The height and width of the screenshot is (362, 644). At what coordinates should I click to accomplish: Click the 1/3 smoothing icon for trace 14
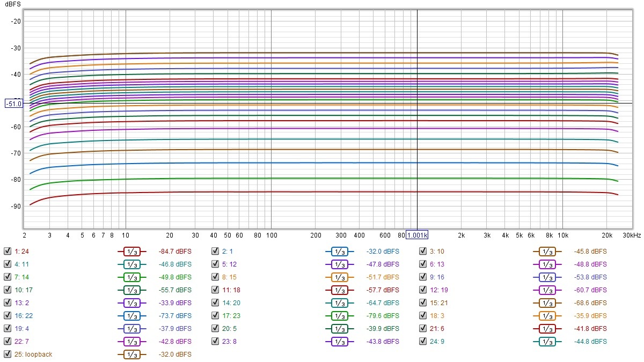131,277
